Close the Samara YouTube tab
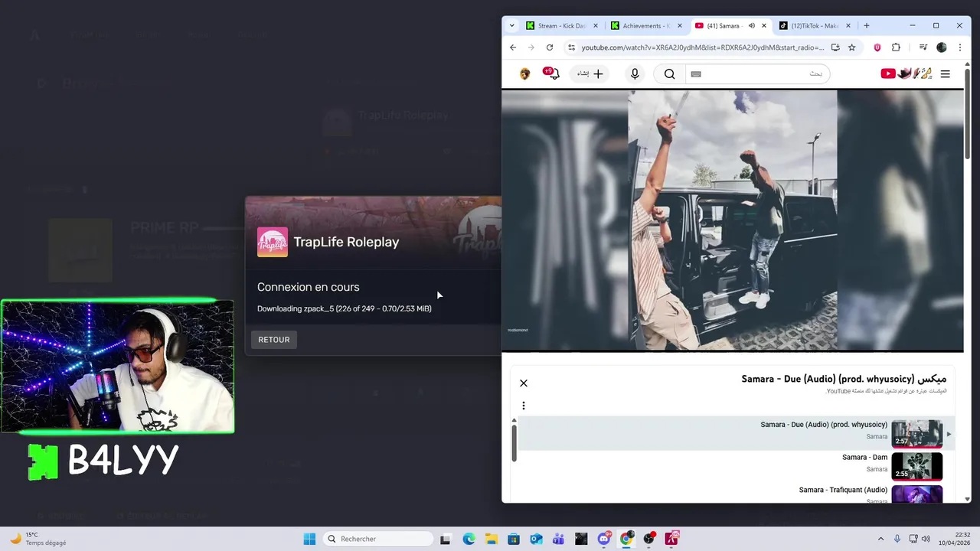 (764, 26)
